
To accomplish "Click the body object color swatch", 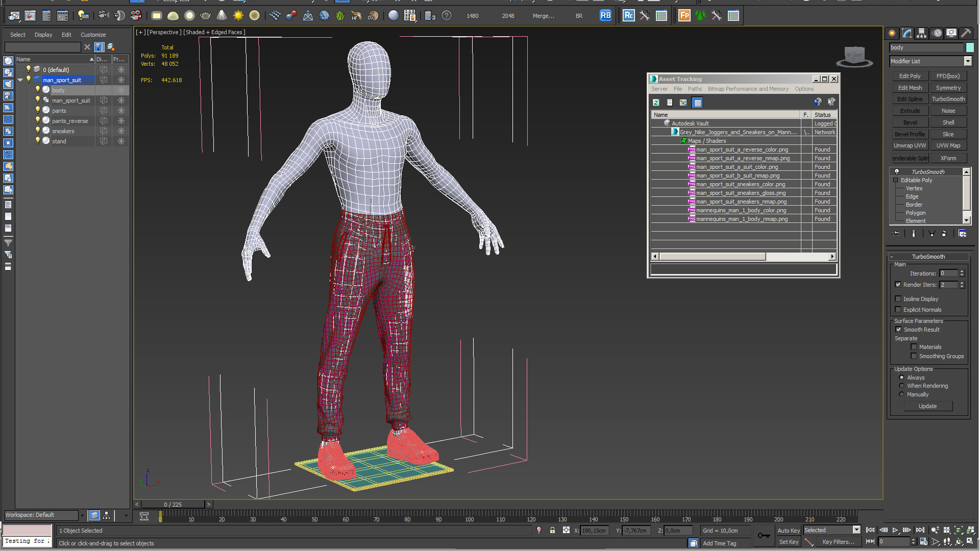I will pyautogui.click(x=970, y=47).
